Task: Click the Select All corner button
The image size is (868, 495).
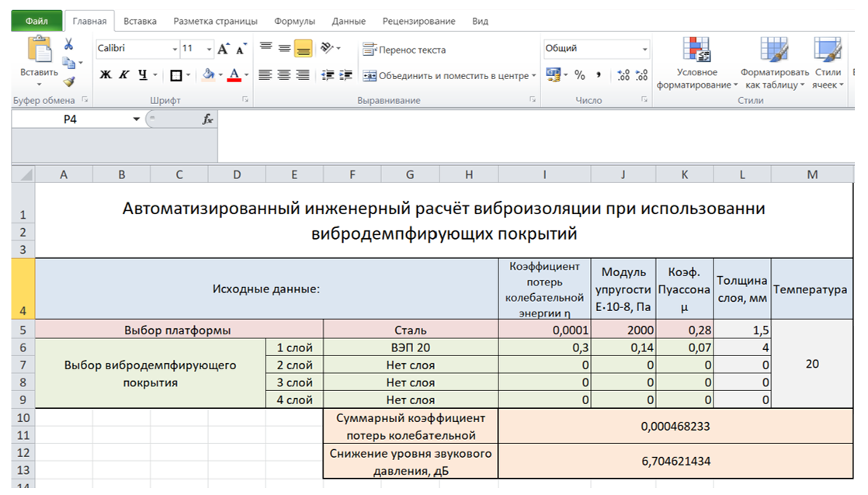Action: point(23,175)
